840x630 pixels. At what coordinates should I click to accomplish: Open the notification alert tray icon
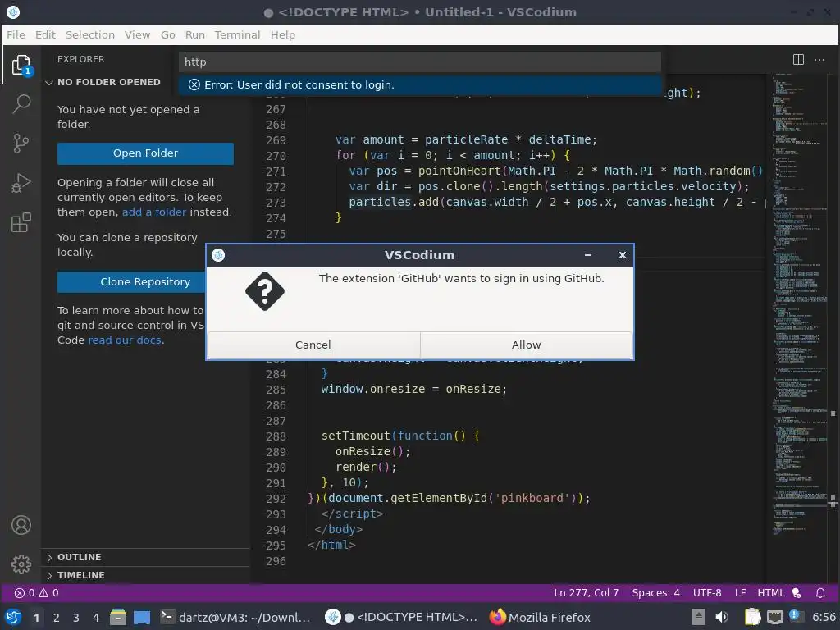click(x=796, y=616)
